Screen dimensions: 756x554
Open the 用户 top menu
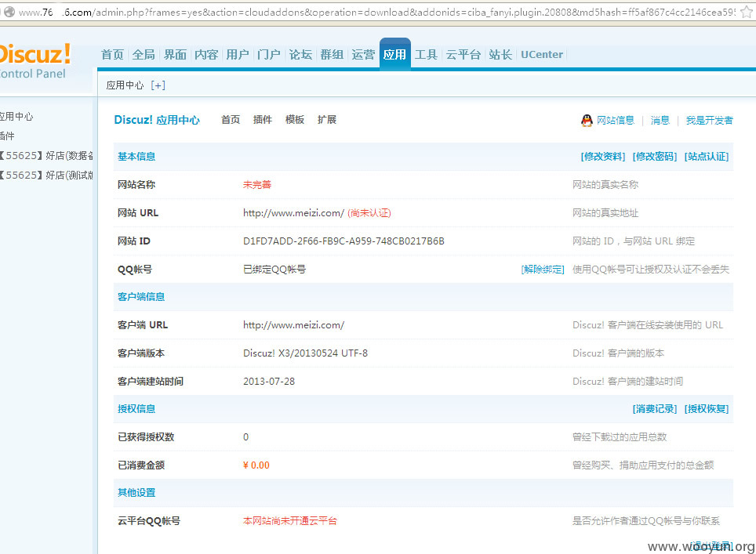[238, 54]
